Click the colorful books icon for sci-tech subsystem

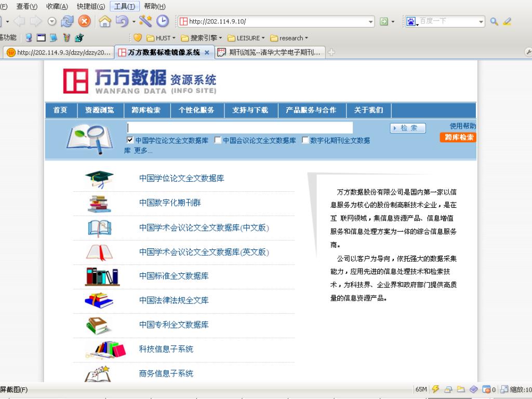pyautogui.click(x=106, y=350)
